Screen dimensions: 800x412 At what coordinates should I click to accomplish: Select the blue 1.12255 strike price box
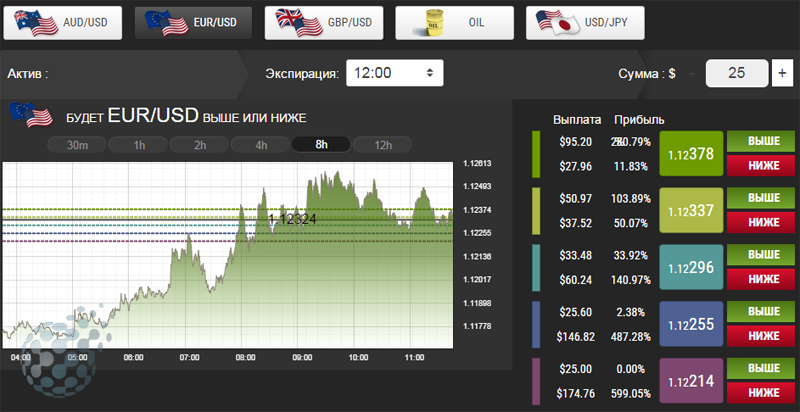691,324
